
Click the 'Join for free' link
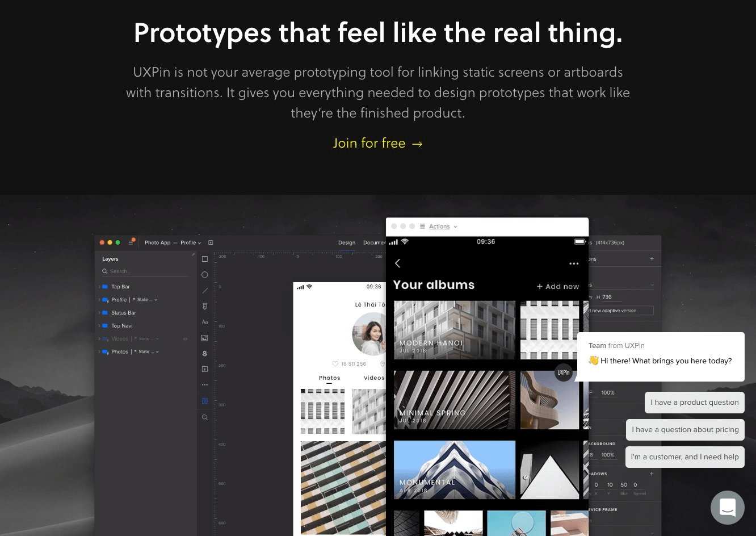point(378,143)
